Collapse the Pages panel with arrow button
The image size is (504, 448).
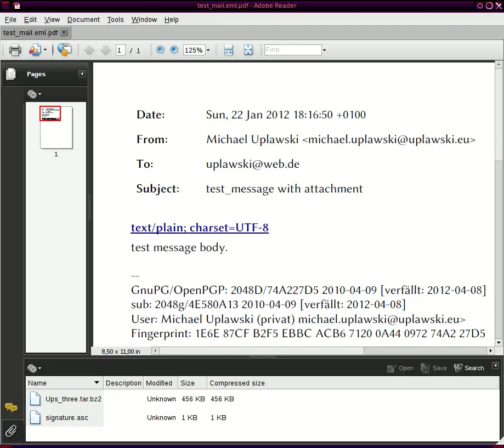pos(82,74)
